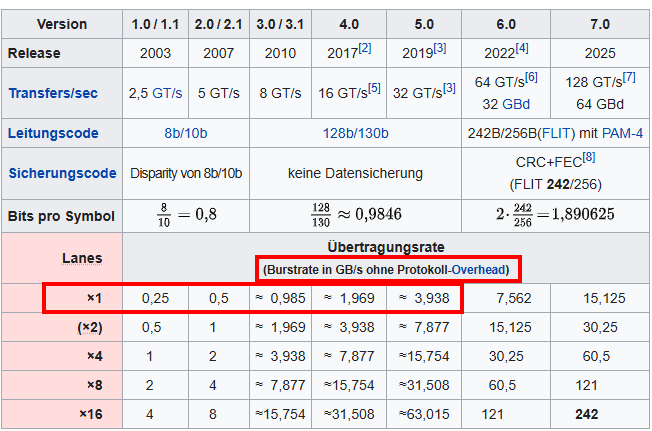Image resolution: width=652 pixels, height=431 pixels.
Task: Click the 7,562 value in ×1 row
Action: [x=514, y=298]
